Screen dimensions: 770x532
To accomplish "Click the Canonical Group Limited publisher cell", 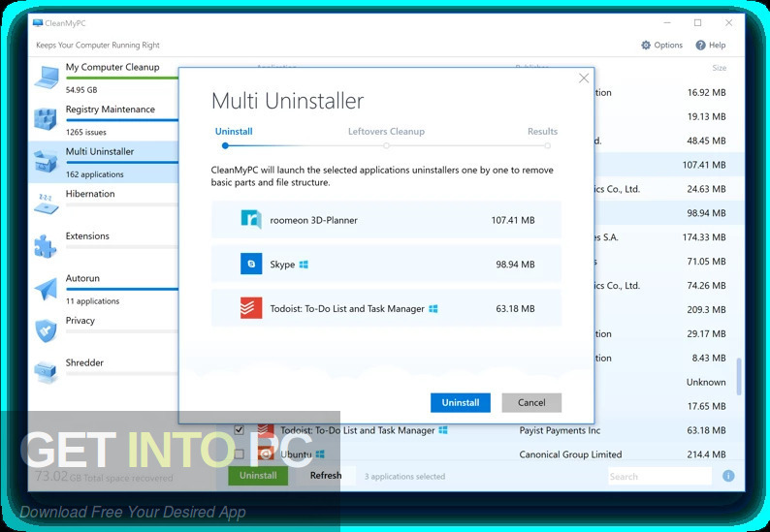I will click(x=570, y=454).
